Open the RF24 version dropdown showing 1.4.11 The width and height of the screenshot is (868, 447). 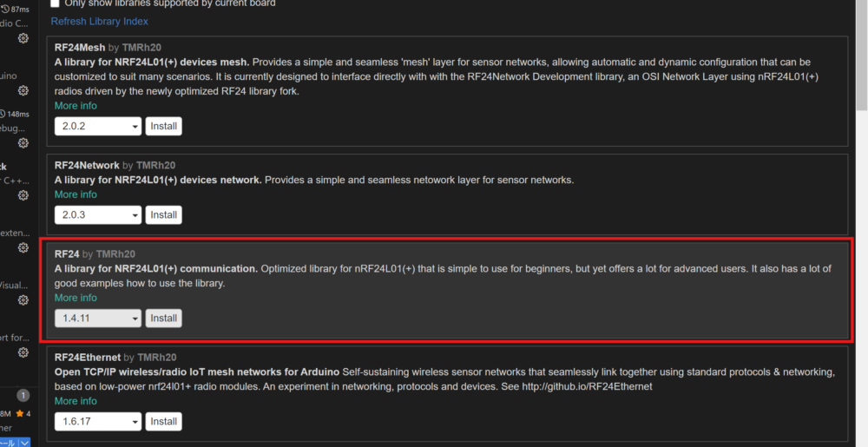point(97,319)
